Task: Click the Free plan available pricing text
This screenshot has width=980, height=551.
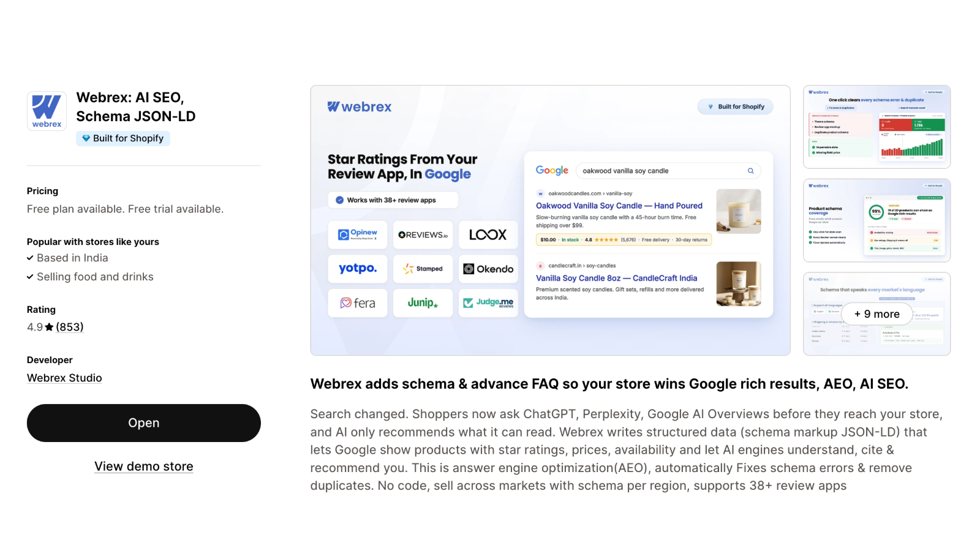Action: tap(125, 209)
